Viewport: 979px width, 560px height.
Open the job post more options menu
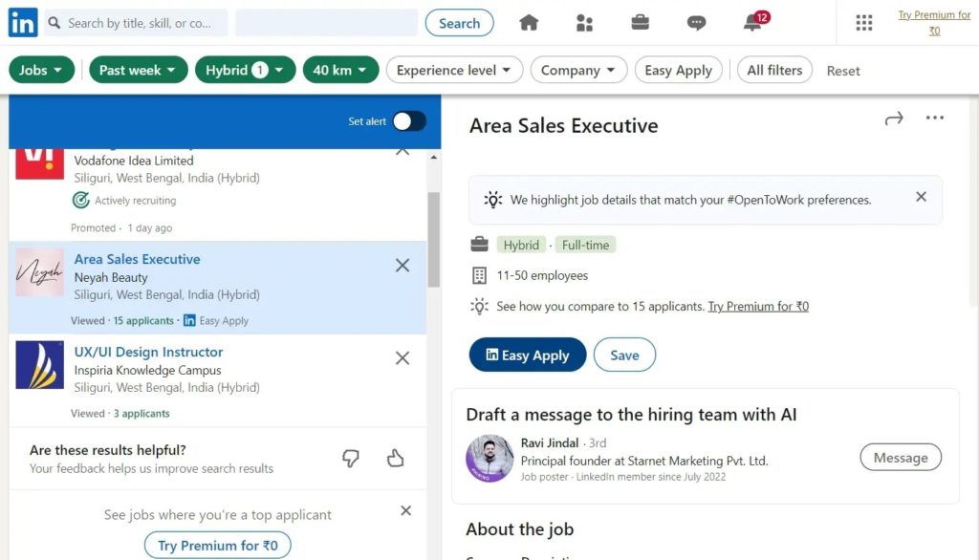point(934,118)
